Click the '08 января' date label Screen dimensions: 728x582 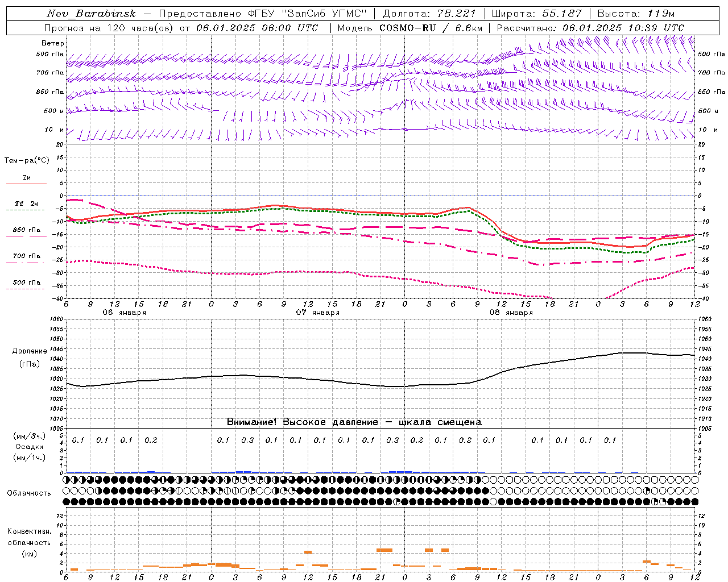coord(511,313)
